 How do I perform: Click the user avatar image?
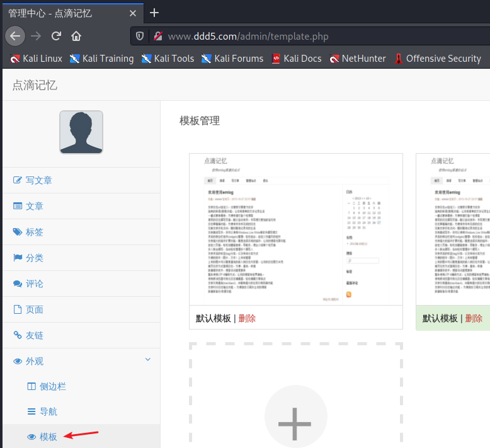pyautogui.click(x=81, y=132)
